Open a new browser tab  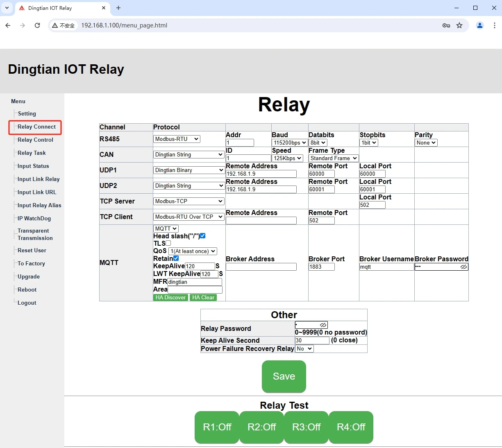pos(118,8)
